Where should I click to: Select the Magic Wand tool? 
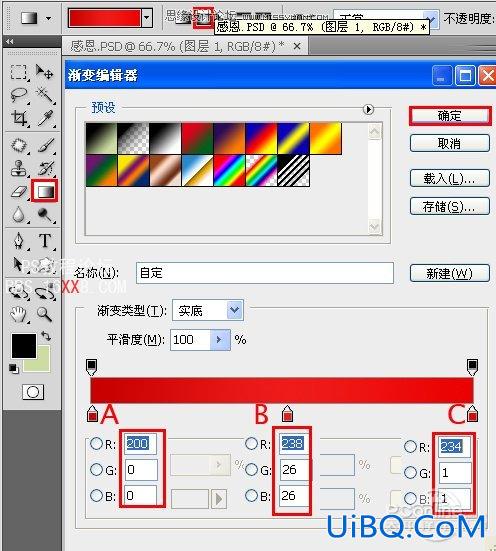[x=45, y=95]
